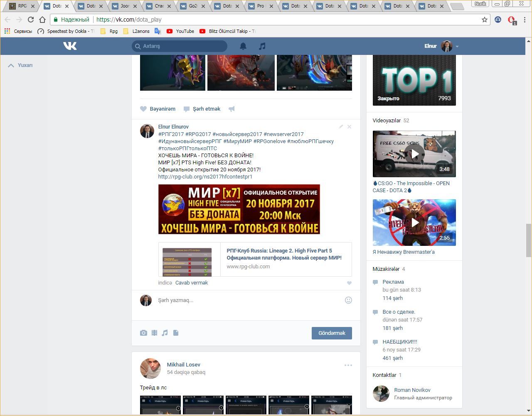
Task: Go to the browser home icon
Action: coord(42,20)
